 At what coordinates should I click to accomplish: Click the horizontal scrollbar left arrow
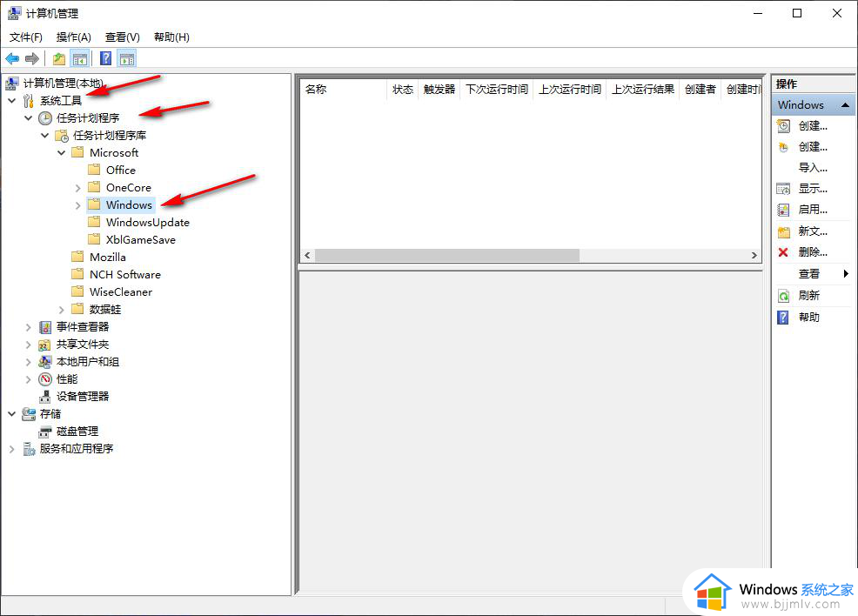tap(307, 256)
